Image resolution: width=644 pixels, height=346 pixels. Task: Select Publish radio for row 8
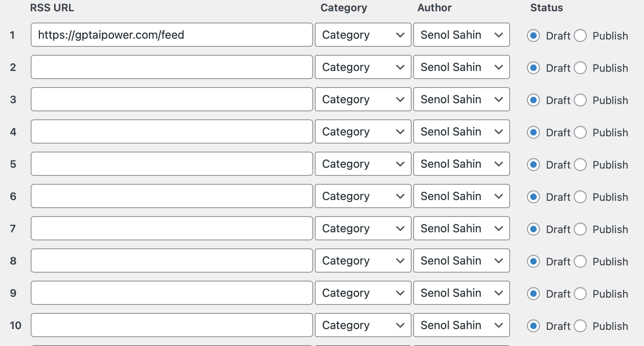(580, 261)
